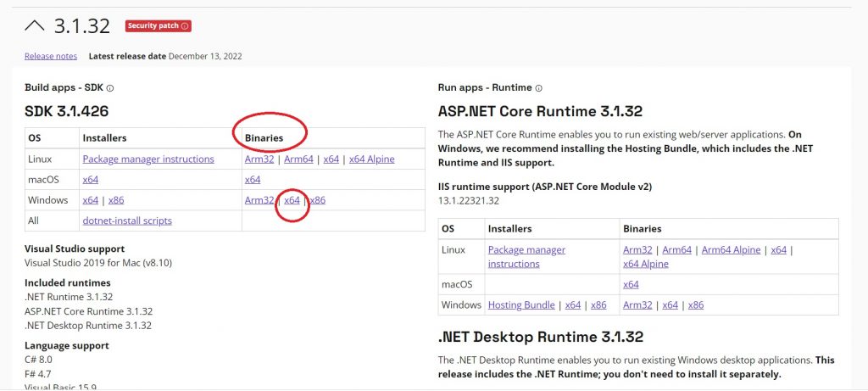Select the C# 8.0 language line
The height and width of the screenshot is (391, 868).
38,360
